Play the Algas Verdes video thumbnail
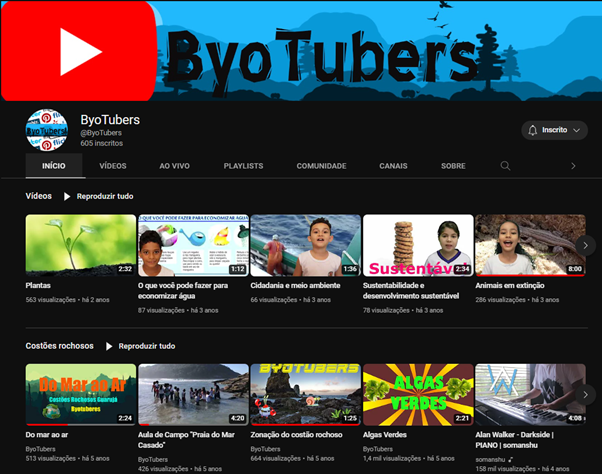Image resolution: width=602 pixels, height=474 pixels. (418, 394)
